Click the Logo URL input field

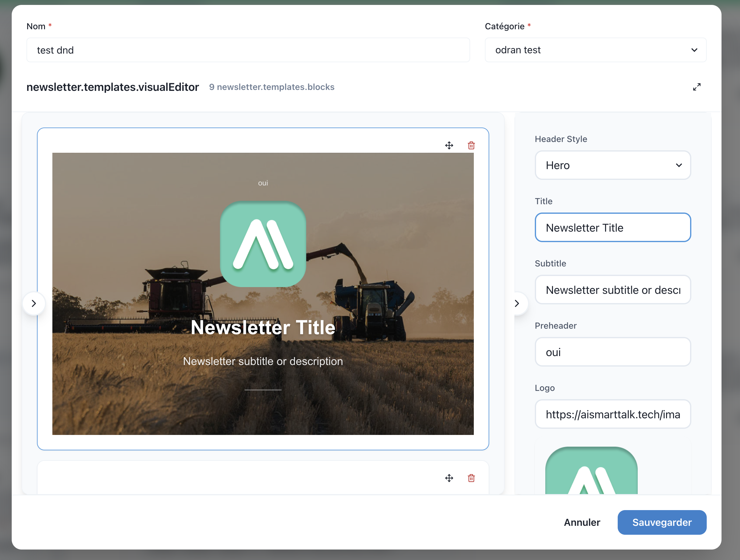click(612, 414)
